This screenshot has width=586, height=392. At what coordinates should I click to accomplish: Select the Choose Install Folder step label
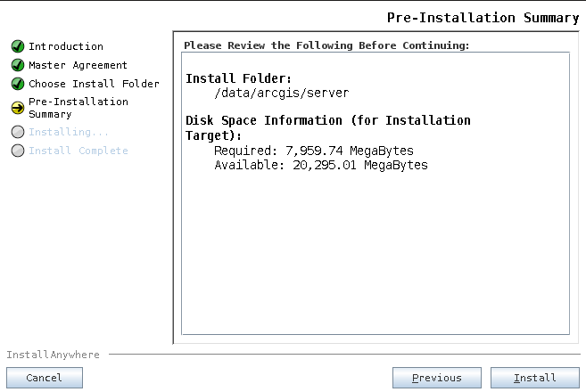tap(94, 84)
